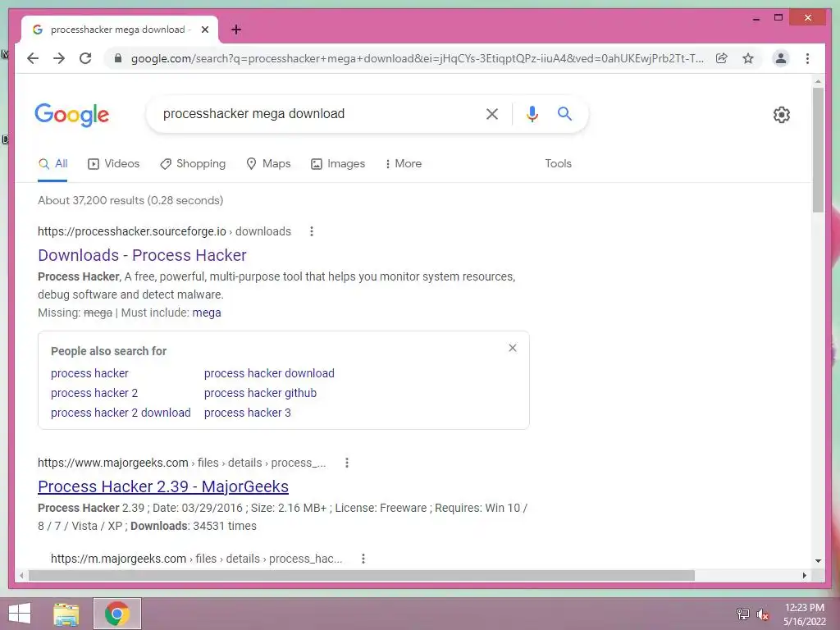Expand the More search categories
The image size is (840, 630).
[x=404, y=163]
